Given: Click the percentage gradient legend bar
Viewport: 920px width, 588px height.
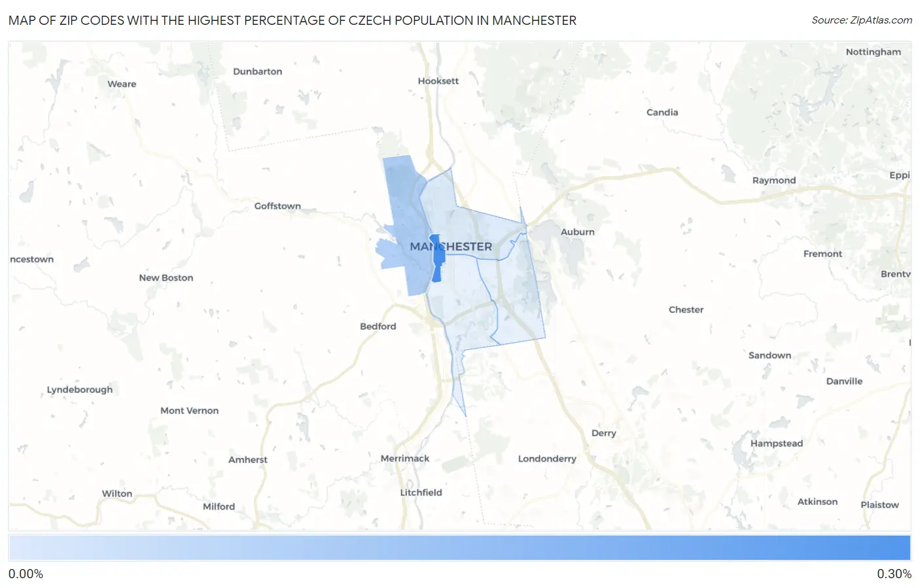Looking at the screenshot, I should point(459,548).
